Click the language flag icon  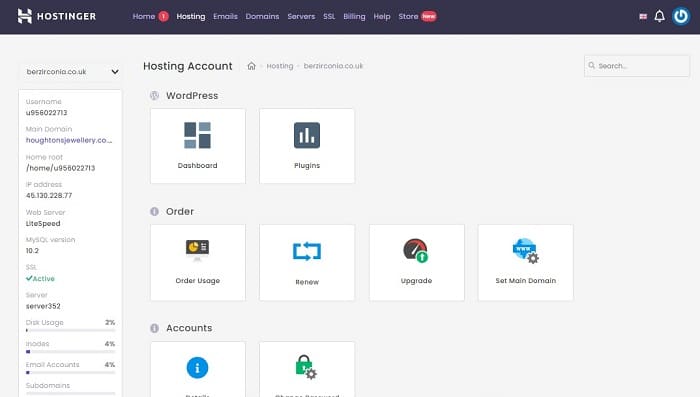[x=643, y=17]
